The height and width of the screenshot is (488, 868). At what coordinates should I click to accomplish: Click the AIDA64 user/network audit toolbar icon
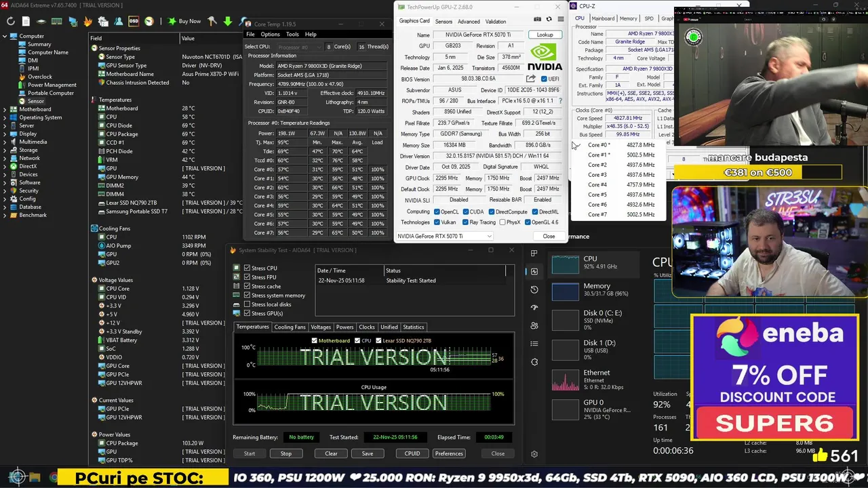(x=119, y=22)
